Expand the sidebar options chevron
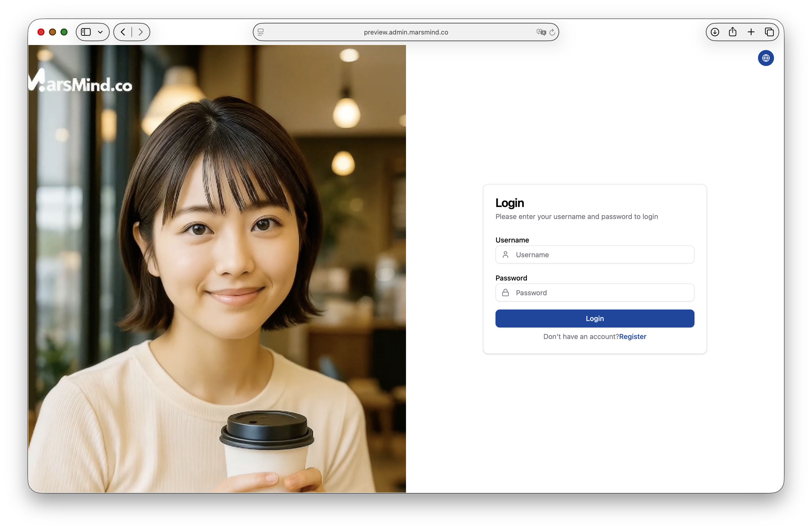The image size is (812, 530). click(100, 32)
